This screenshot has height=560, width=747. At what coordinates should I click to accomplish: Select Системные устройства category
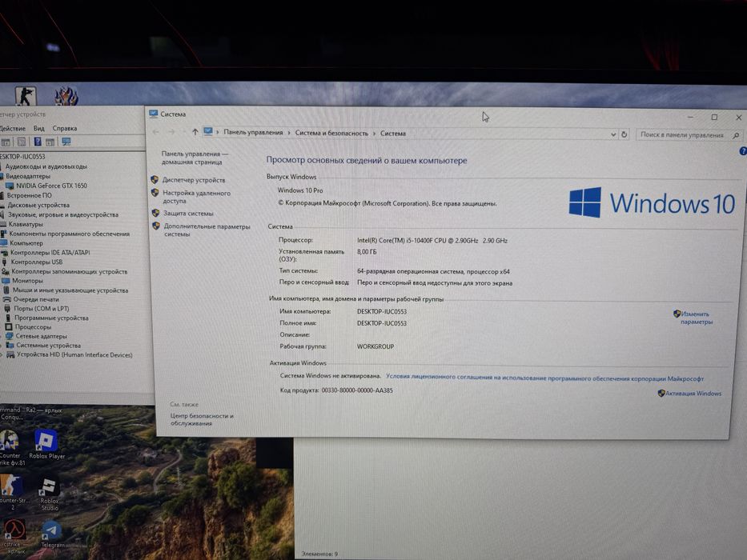point(48,346)
